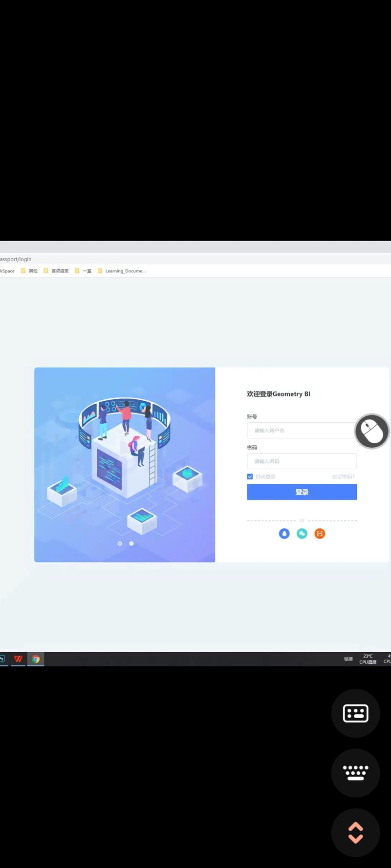Tap the shortcut keys panel round button
The image size is (391, 868).
pos(356,713)
